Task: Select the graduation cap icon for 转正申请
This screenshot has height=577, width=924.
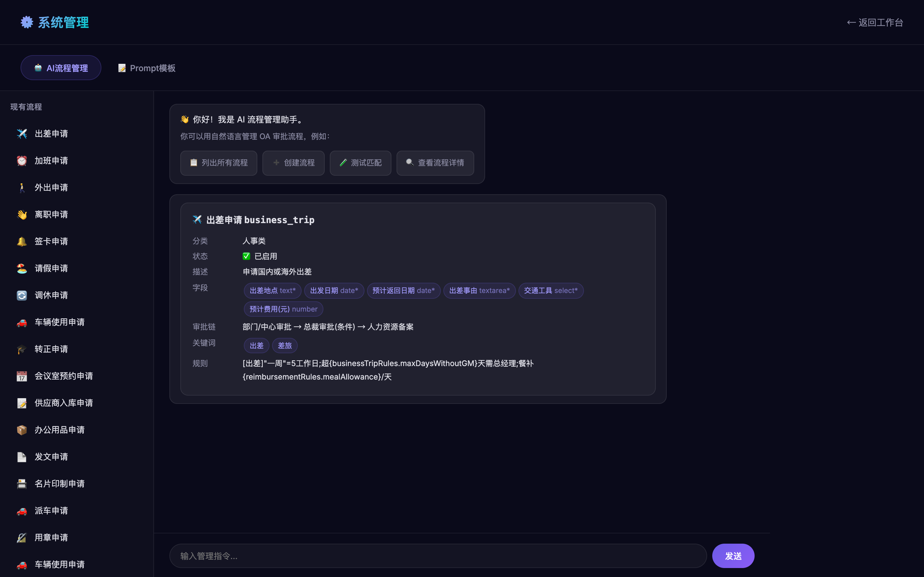Action: [x=22, y=349]
